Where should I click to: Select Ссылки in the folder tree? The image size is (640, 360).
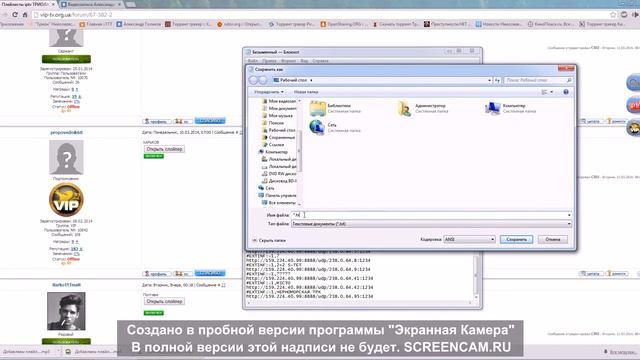(x=273, y=144)
